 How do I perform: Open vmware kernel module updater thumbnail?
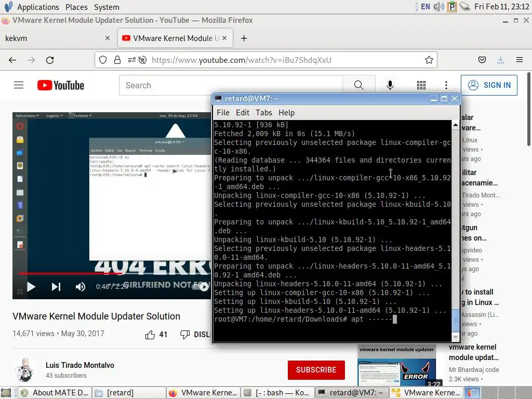(396, 366)
